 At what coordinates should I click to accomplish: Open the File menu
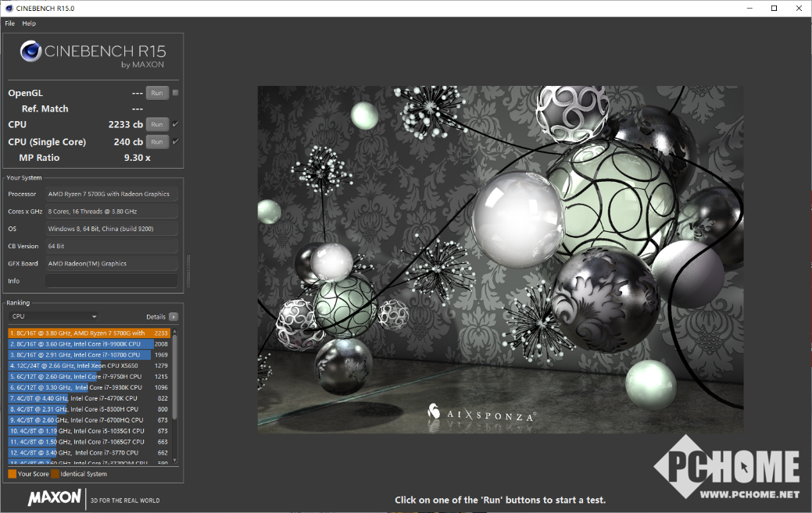click(10, 23)
